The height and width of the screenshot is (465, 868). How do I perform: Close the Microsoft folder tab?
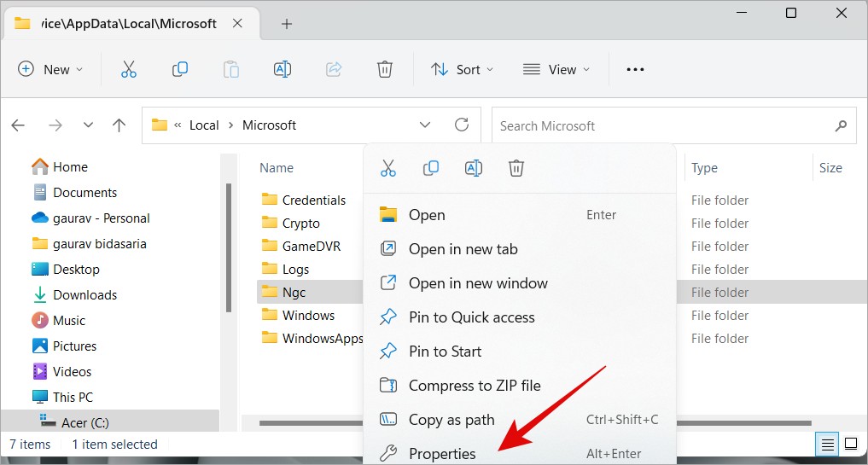pos(237,23)
